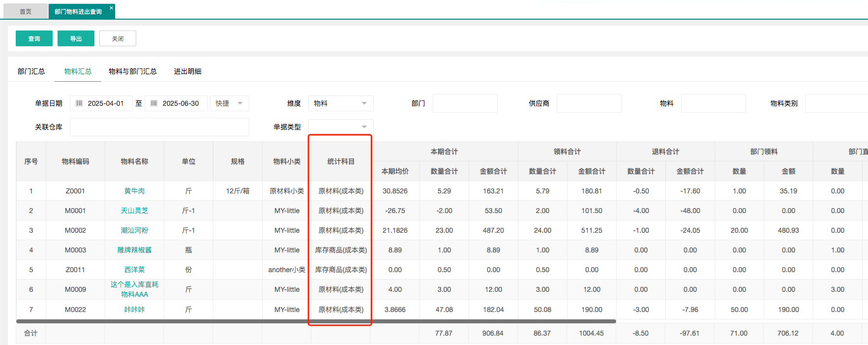Click the 查询 button
This screenshot has width=868, height=345.
coord(34,38)
